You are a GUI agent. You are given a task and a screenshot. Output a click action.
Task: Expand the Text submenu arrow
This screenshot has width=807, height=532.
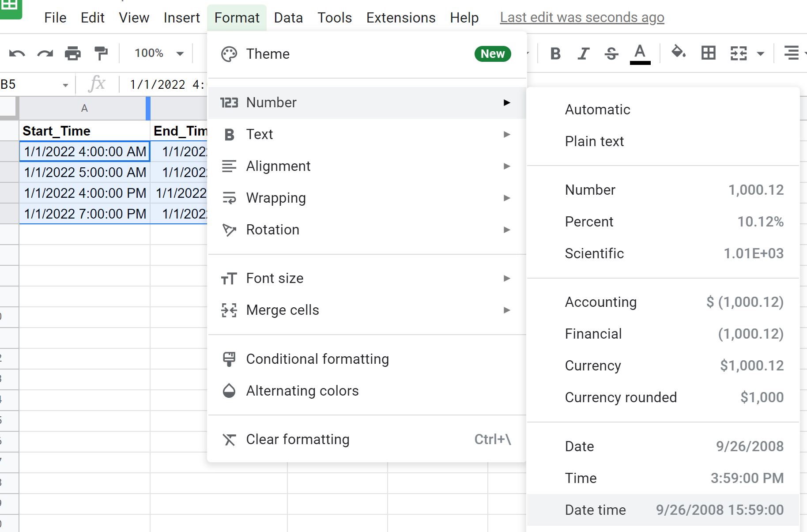507,134
